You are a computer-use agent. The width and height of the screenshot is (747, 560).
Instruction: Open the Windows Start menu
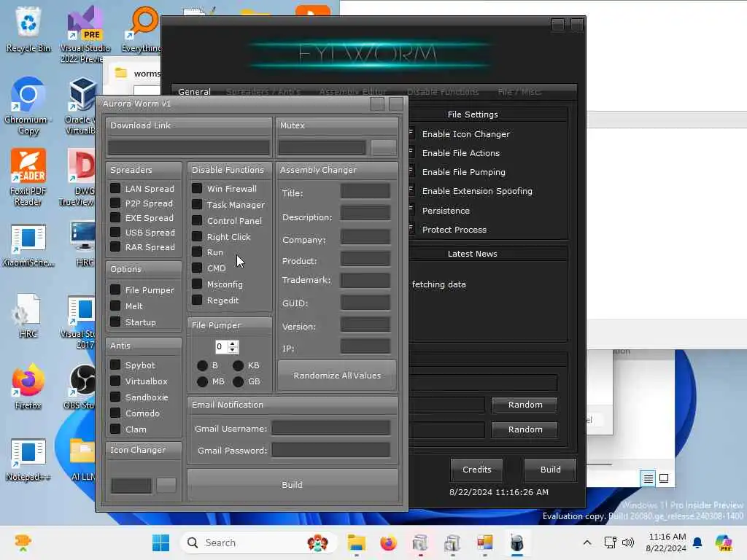point(160,542)
